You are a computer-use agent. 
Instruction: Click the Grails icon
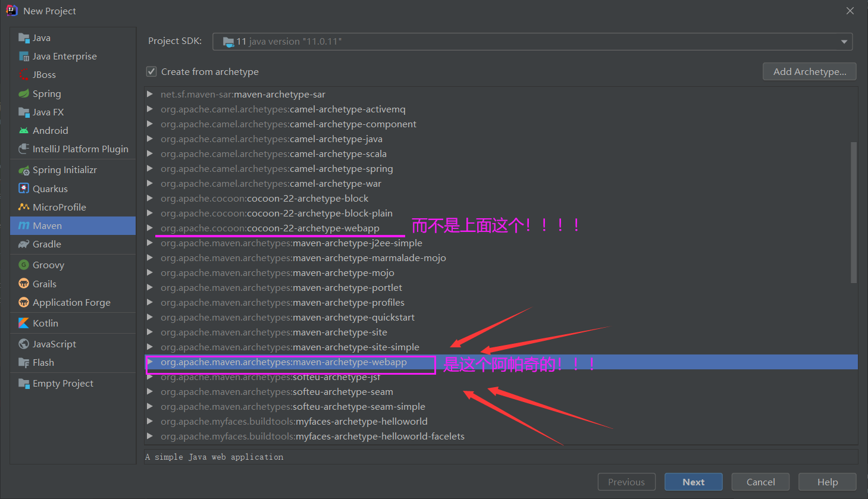[x=24, y=284]
